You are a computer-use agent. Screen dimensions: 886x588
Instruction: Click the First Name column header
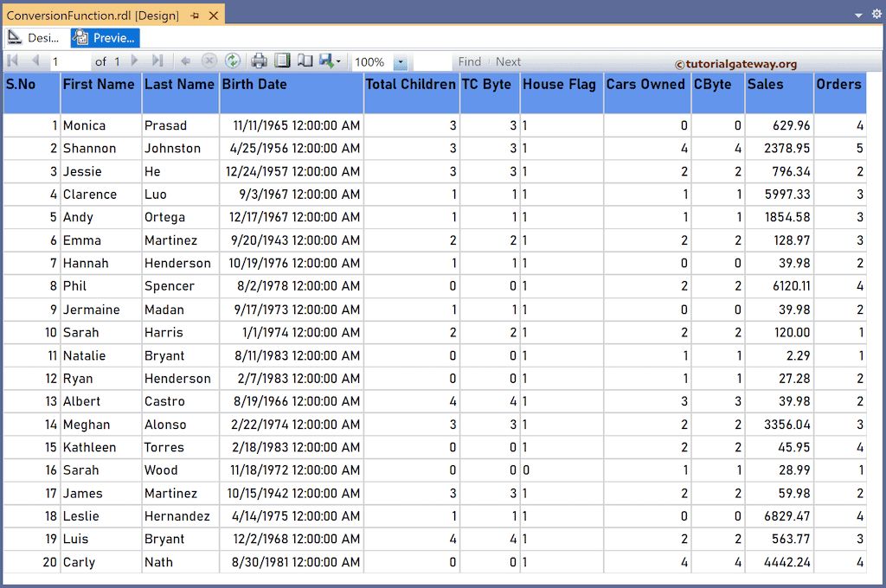100,93
